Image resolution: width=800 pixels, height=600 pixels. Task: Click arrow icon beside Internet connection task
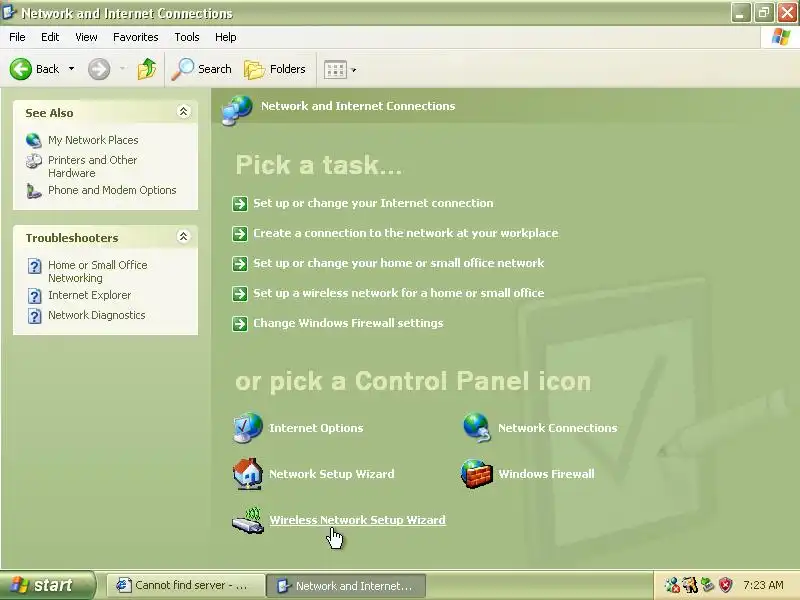(240, 204)
